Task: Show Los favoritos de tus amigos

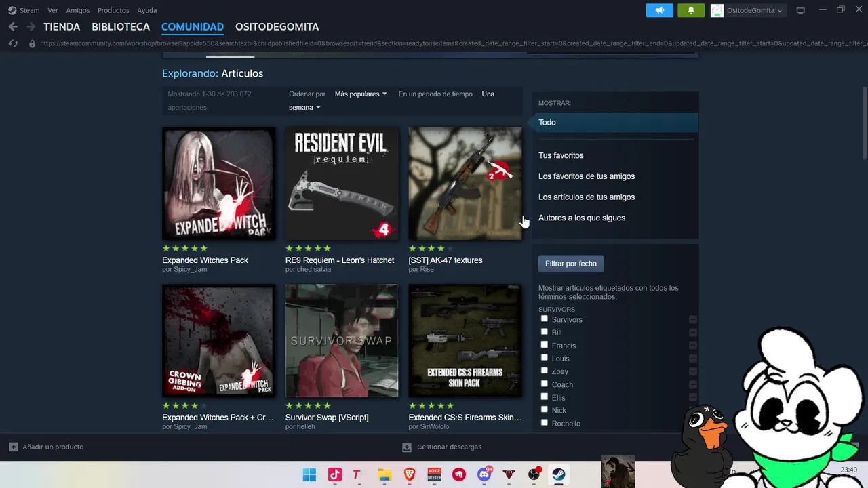Action: 587,176
